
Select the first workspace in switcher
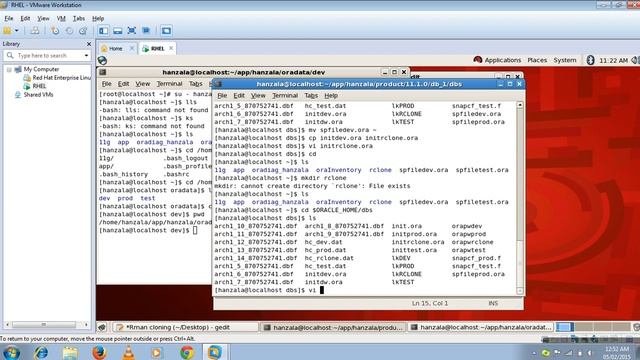click(564, 327)
